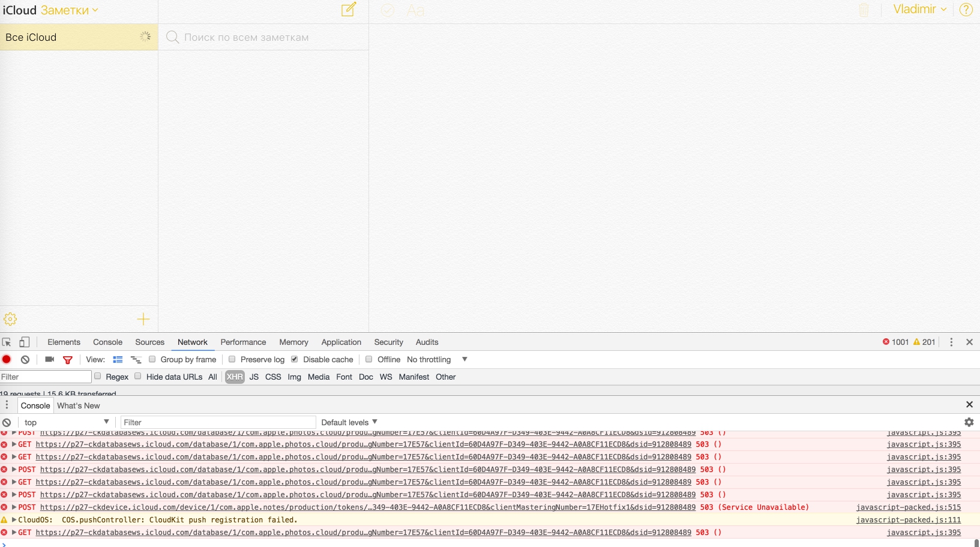This screenshot has height=547, width=980.
Task: Switch to the Audits tab
Action: [427, 342]
